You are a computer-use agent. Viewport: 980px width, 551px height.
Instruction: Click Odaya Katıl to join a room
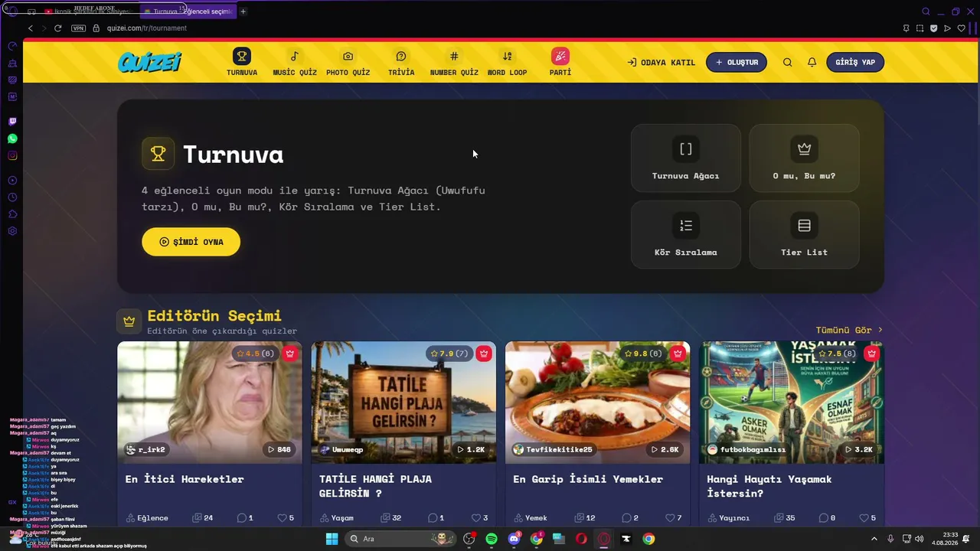(x=661, y=63)
